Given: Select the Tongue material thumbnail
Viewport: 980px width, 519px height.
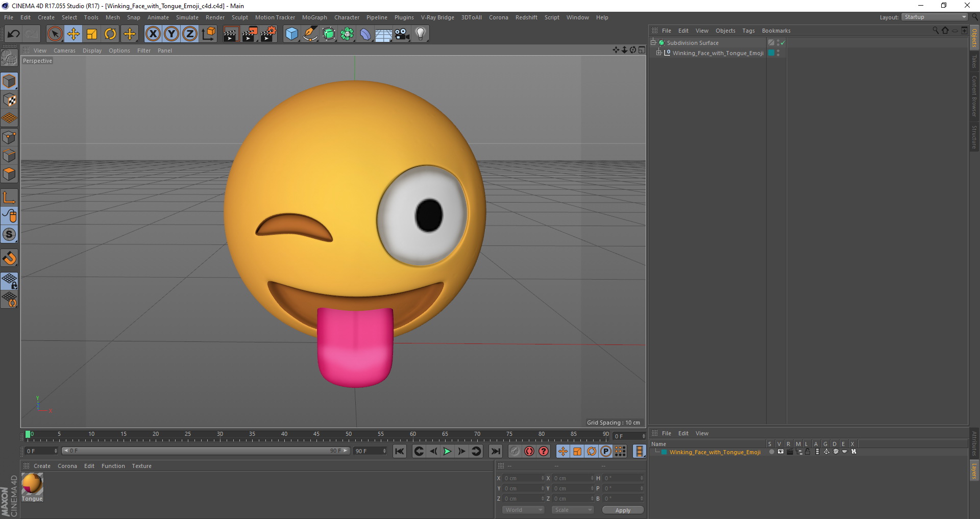Looking at the screenshot, I should (32, 484).
